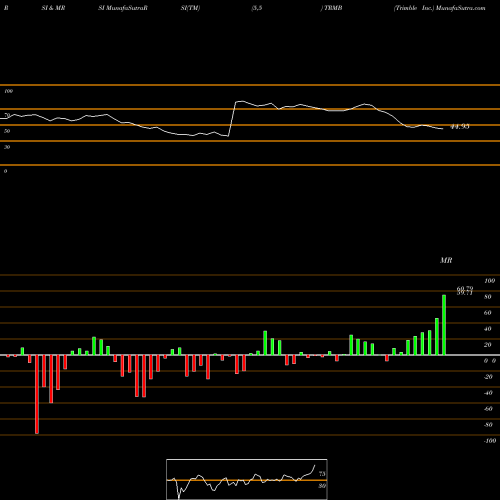Image resolution: width=500 pixels, height=500 pixels.
Task: Open the mini RSI thumbnail chart
Action: click(247, 479)
